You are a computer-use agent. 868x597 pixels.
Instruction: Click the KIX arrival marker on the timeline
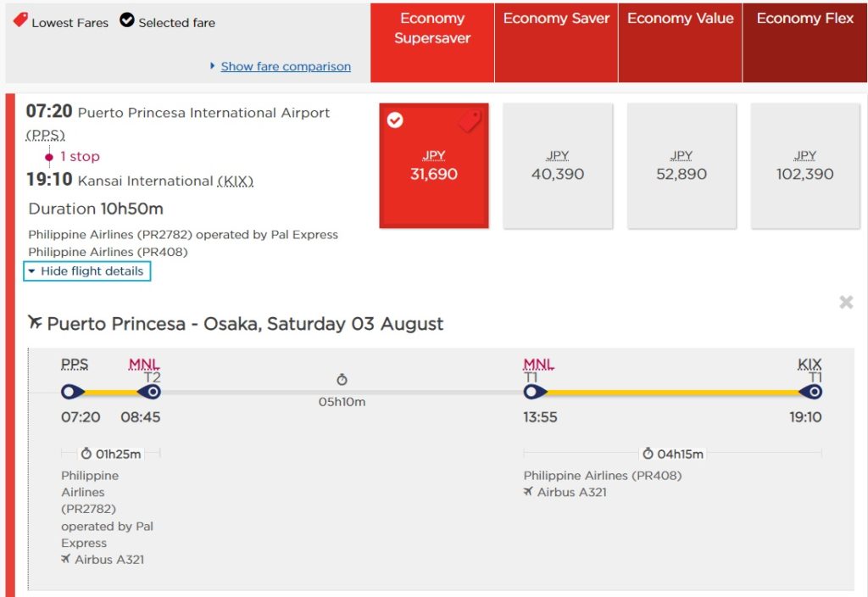click(812, 392)
